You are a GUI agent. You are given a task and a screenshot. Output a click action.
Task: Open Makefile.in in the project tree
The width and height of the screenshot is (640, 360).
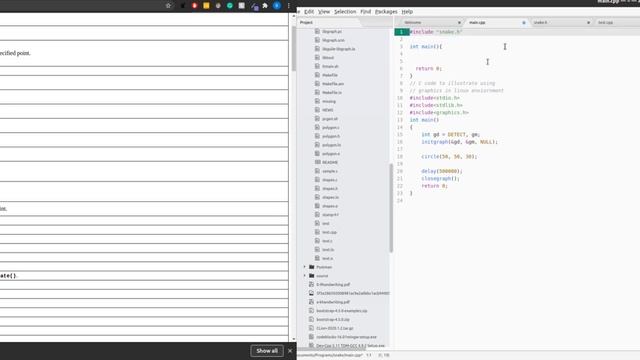click(x=332, y=93)
